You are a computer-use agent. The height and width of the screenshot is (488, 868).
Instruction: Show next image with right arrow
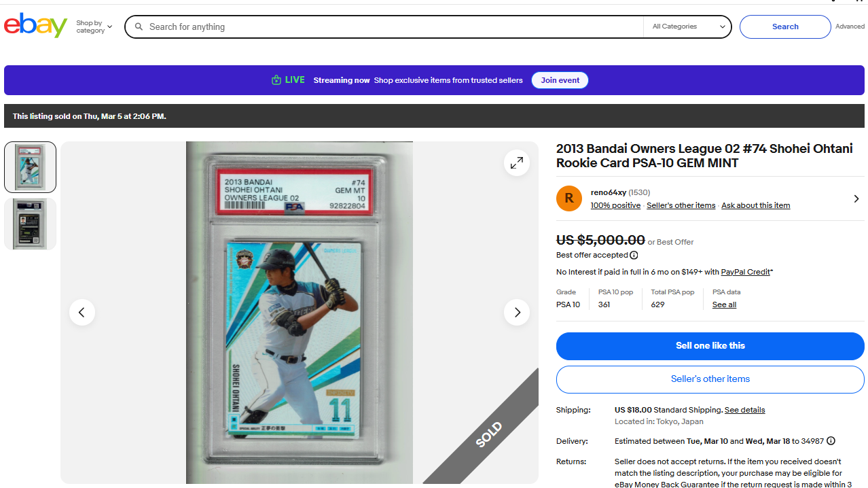tap(517, 313)
